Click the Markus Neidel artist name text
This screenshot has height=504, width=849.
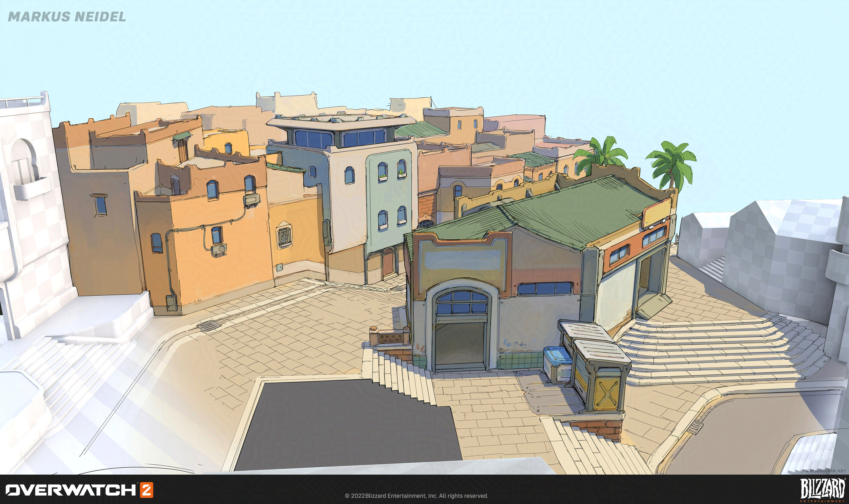point(67,17)
